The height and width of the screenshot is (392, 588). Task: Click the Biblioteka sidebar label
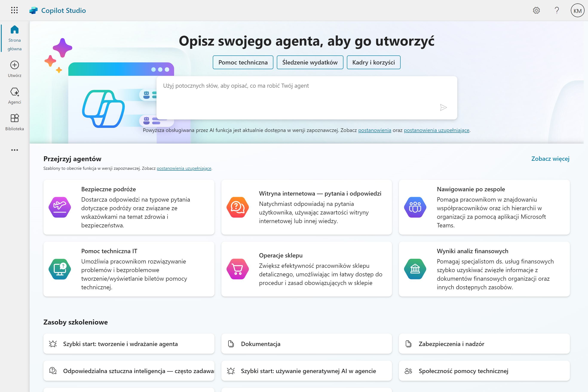click(14, 129)
